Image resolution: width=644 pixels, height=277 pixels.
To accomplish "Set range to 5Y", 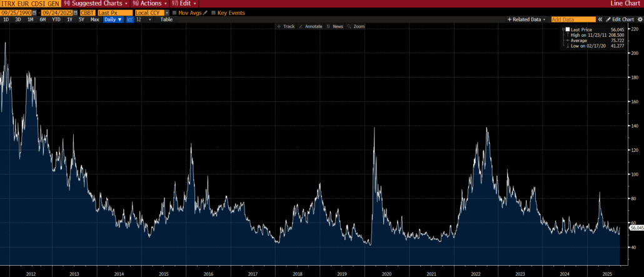I will point(82,19).
